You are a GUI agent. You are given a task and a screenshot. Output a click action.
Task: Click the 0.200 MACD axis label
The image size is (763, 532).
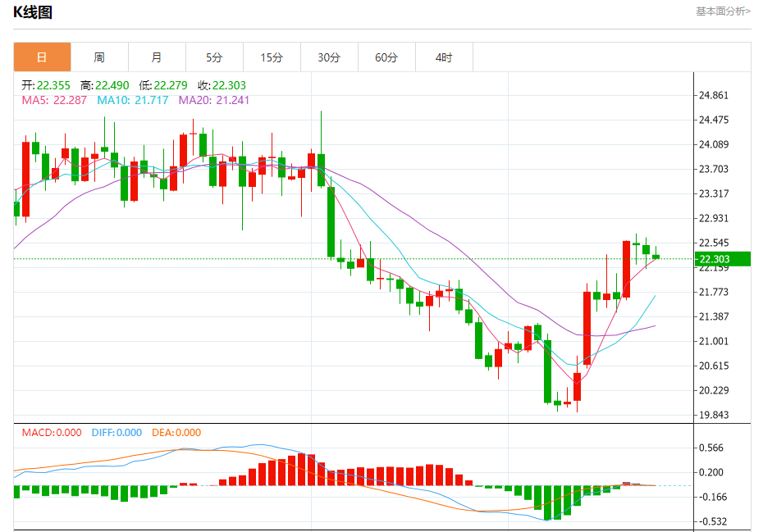pos(711,472)
